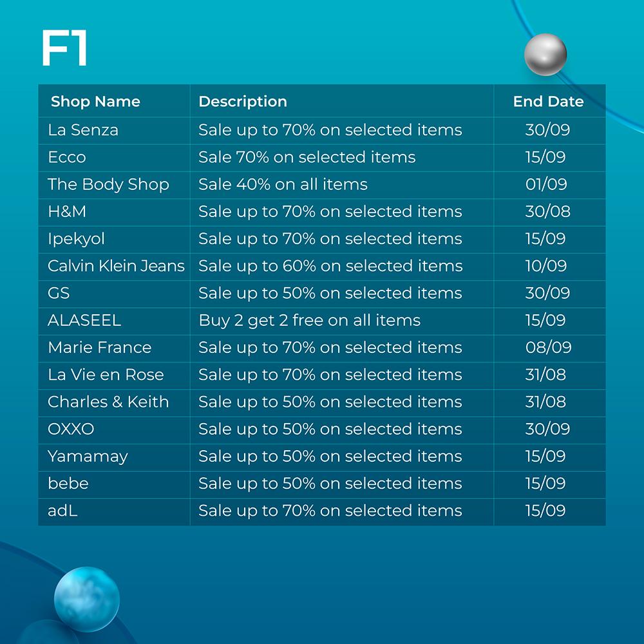The height and width of the screenshot is (644, 644).
Task: Click the ALASEEL Buy 2 get 2 description
Action: pyautogui.click(x=310, y=320)
